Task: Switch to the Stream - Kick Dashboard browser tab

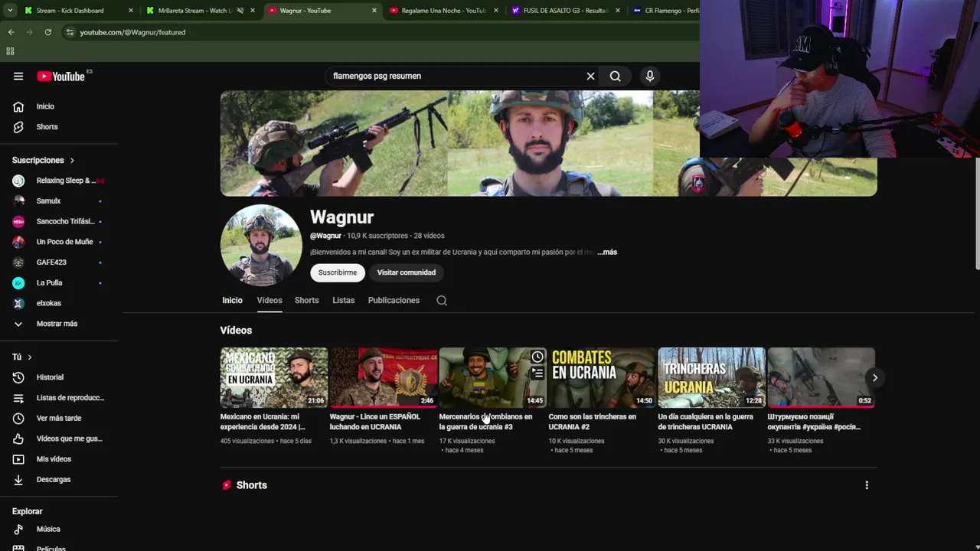Action: click(70, 11)
